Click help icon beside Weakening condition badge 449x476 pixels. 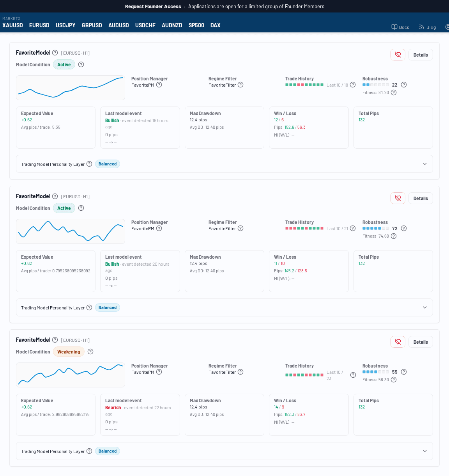pyautogui.click(x=90, y=352)
